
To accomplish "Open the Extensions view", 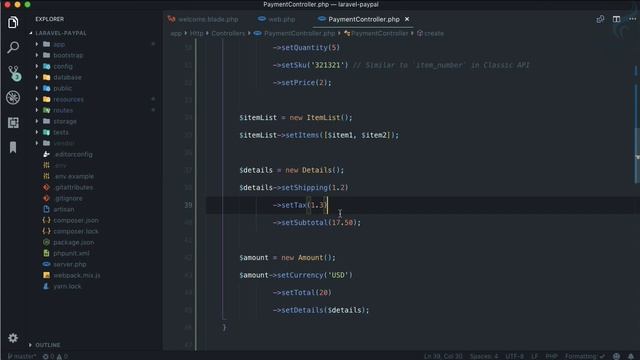I will pyautogui.click(x=13, y=122).
